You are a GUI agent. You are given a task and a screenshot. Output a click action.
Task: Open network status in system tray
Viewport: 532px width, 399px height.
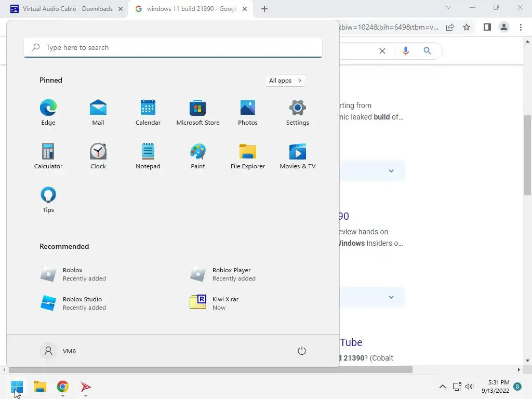click(457, 387)
